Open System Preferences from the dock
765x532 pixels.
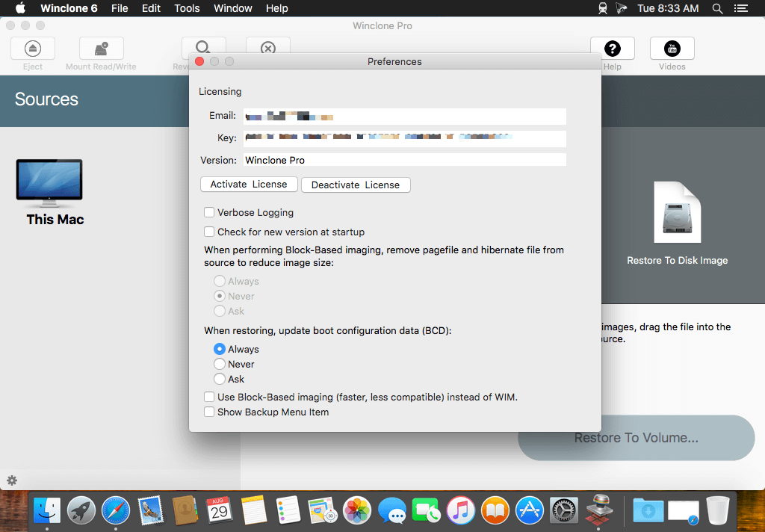(x=564, y=510)
